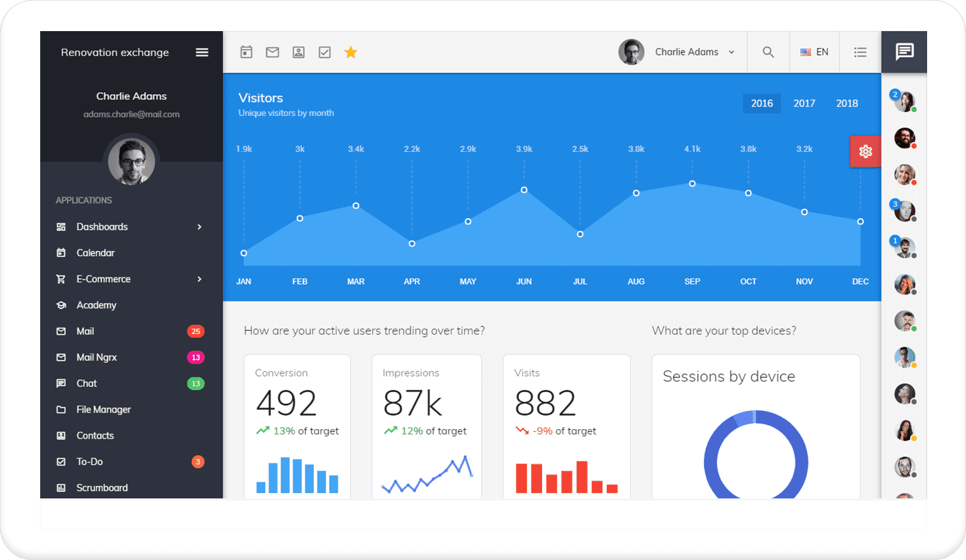Click the Chat sidebar icon
The width and height of the screenshot is (966, 560).
click(61, 384)
